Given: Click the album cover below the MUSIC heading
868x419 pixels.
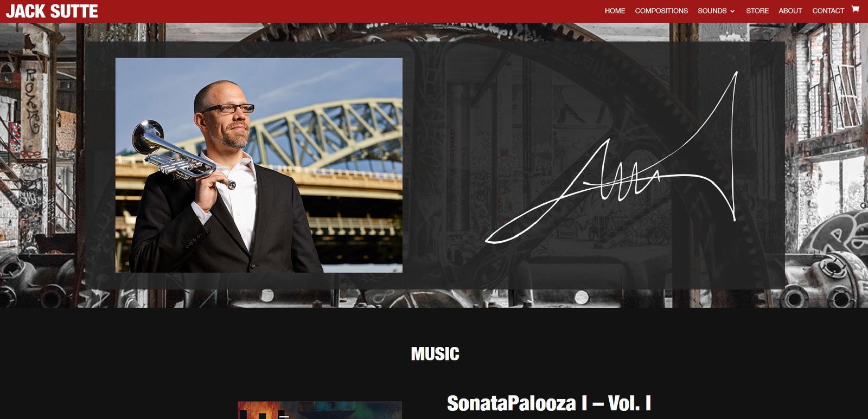Looking at the screenshot, I should point(320,410).
